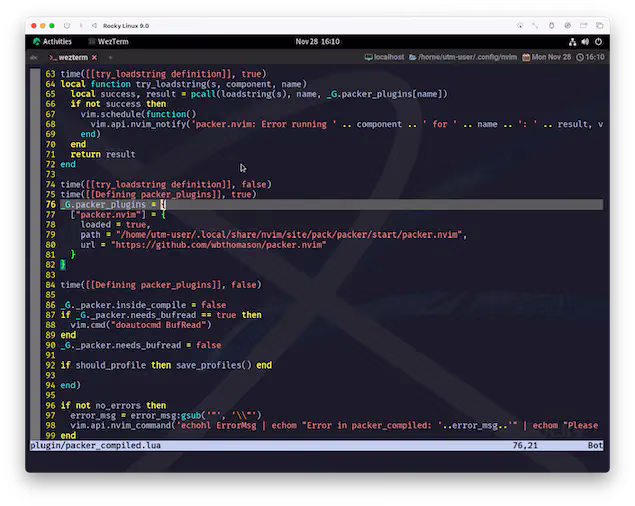
Task: Click 'loaded = true' on line 78
Action: point(113,224)
